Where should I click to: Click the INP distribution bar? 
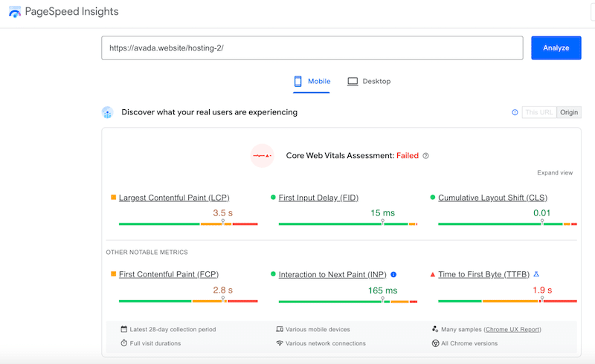click(348, 302)
